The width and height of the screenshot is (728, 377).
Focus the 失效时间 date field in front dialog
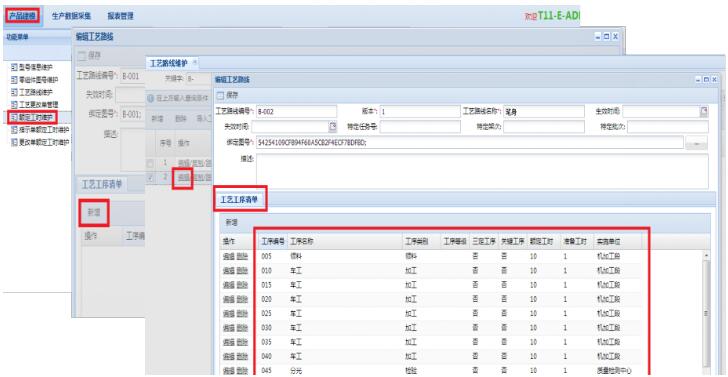[290, 126]
